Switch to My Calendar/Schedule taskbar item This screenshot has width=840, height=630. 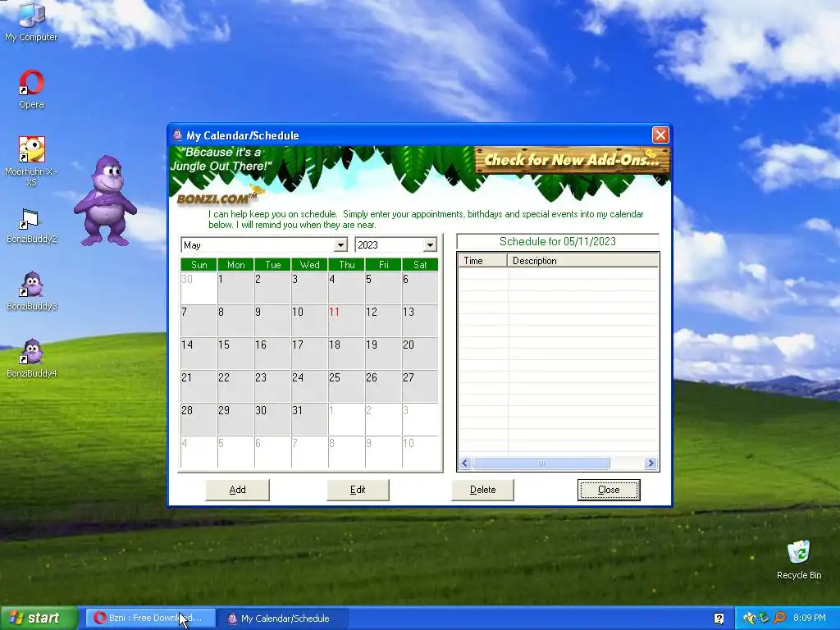point(283,619)
